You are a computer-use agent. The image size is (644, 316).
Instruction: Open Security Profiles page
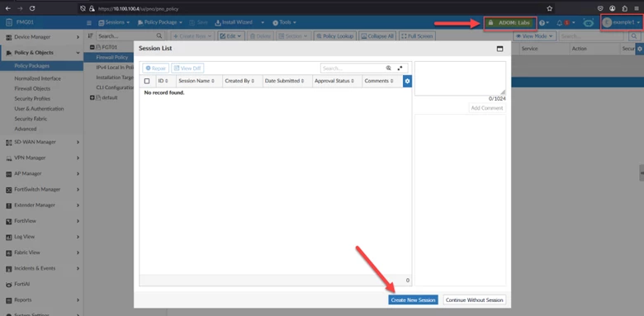pos(32,98)
